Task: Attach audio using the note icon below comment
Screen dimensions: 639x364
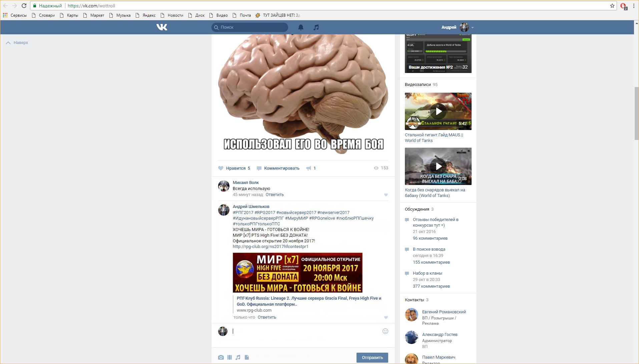Action: 238,357
